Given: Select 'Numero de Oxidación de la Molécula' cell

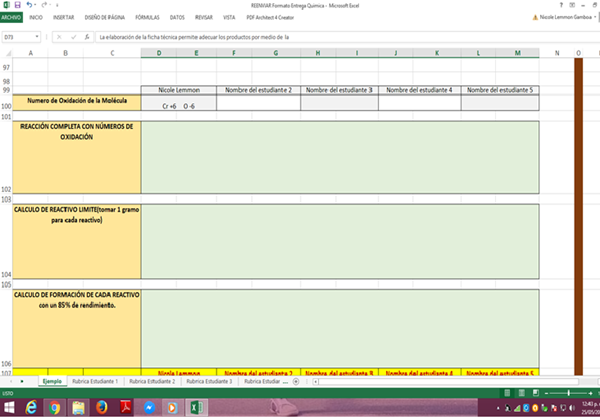Looking at the screenshot, I should [77, 103].
